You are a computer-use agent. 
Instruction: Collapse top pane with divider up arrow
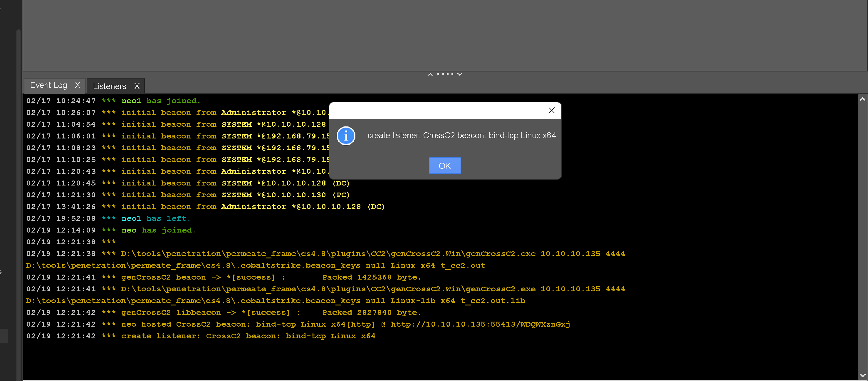(430, 74)
